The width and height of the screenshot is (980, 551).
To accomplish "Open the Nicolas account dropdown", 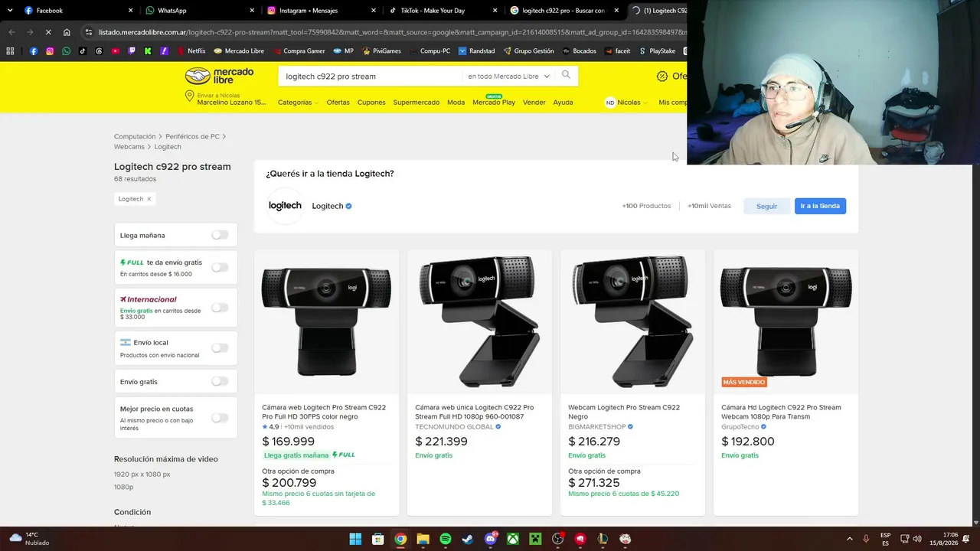I will (626, 103).
